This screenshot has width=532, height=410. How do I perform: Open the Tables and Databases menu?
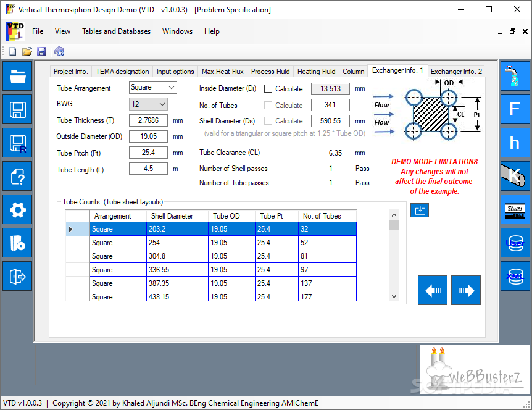pos(117,31)
